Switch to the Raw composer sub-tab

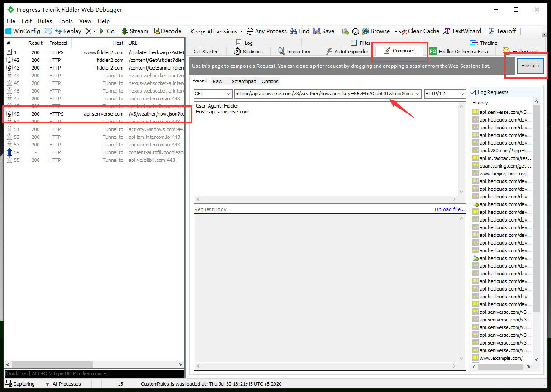(x=218, y=81)
